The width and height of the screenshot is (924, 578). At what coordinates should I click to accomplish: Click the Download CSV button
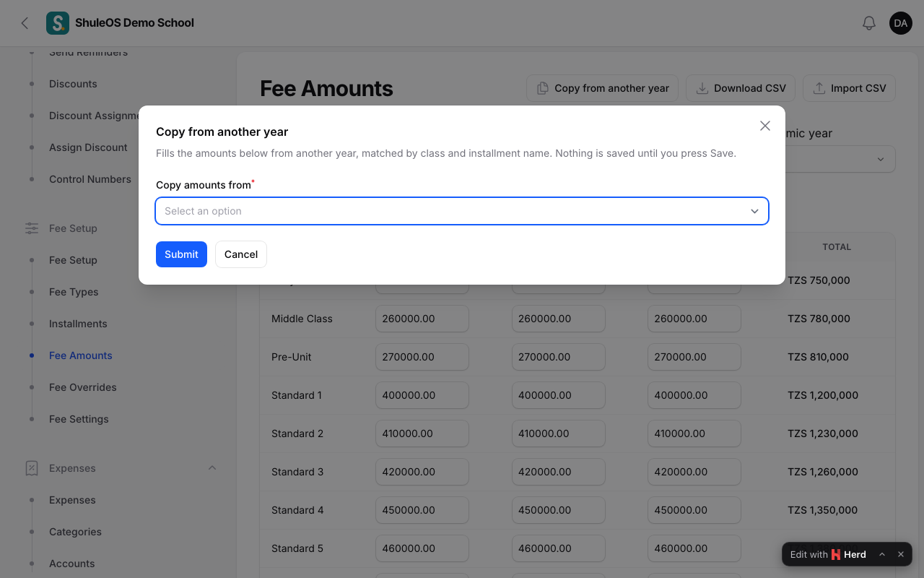coord(741,88)
